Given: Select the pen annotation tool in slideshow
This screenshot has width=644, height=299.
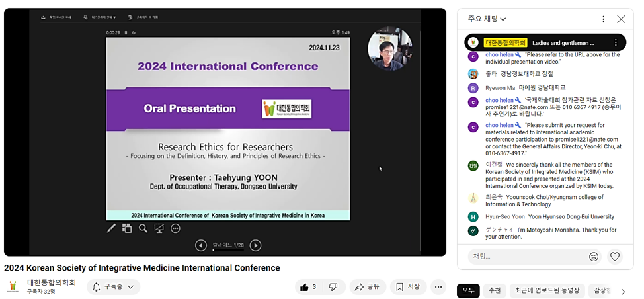Looking at the screenshot, I should pyautogui.click(x=111, y=228).
